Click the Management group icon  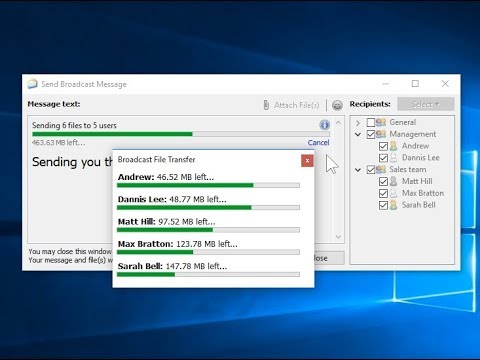(381, 134)
